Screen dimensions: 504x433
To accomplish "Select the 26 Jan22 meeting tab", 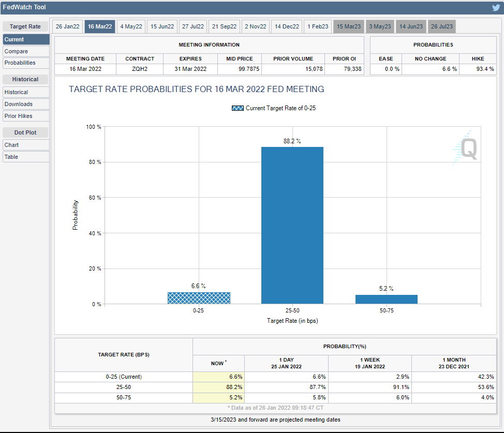I will 67,26.
